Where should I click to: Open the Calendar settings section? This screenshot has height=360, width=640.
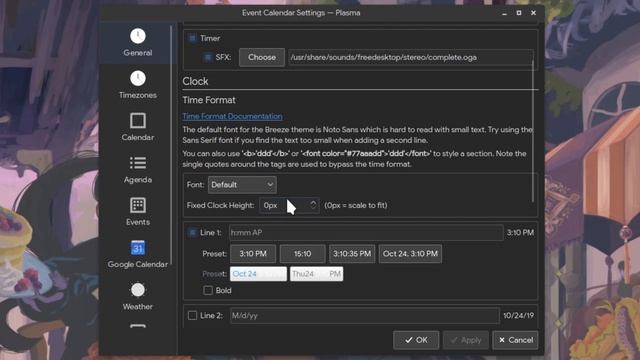tap(138, 127)
